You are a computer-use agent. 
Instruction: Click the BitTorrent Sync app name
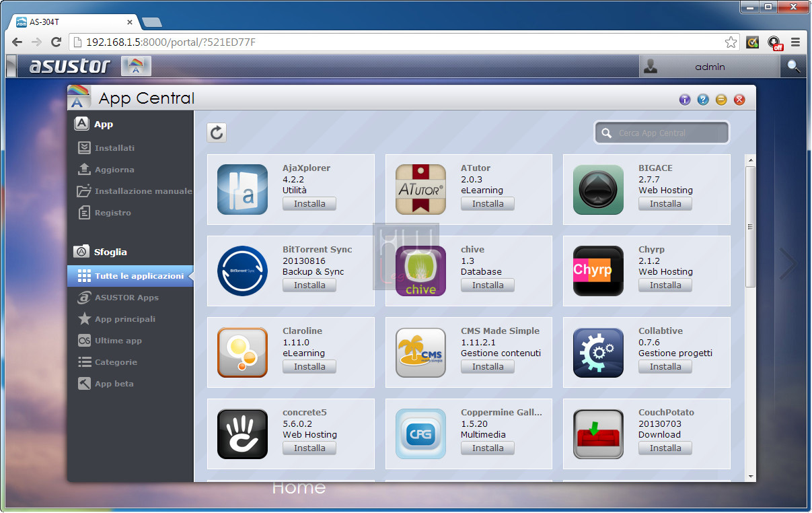[x=318, y=249]
